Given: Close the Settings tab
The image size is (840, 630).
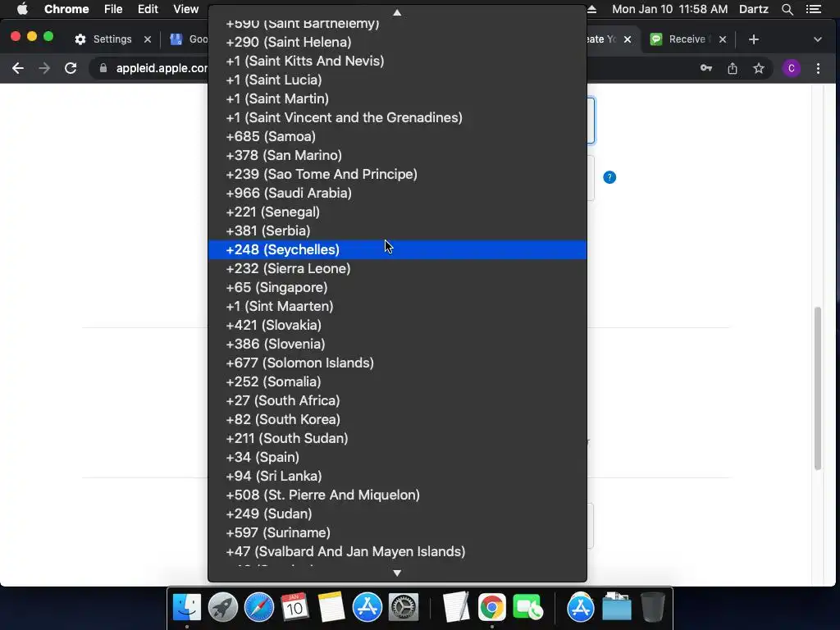Looking at the screenshot, I should coord(148,39).
